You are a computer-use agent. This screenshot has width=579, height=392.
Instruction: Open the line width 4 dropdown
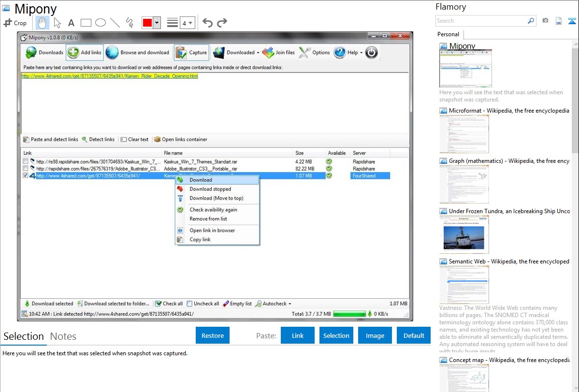(187, 23)
